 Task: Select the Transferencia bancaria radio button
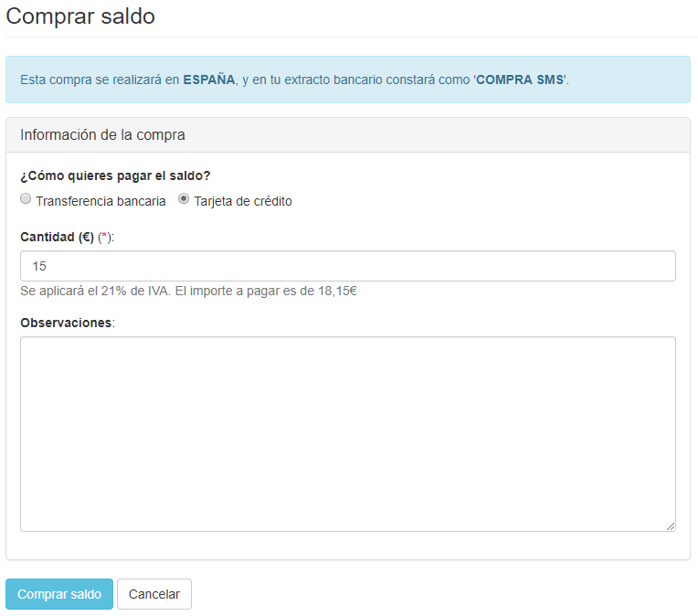click(26, 199)
